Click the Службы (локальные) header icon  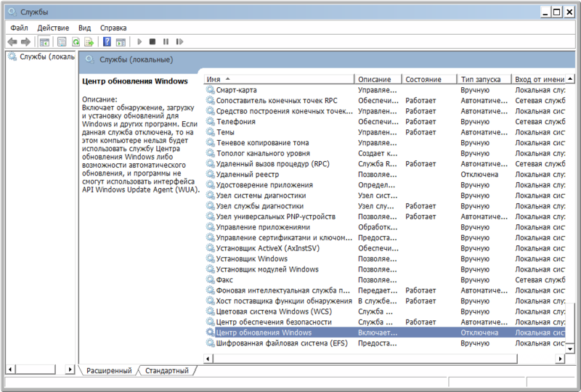(x=89, y=60)
